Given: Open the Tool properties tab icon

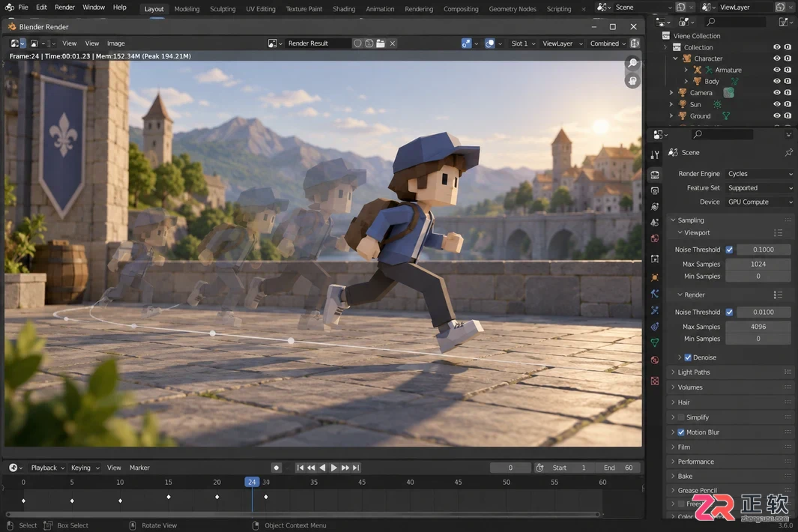Looking at the screenshot, I should click(x=655, y=154).
